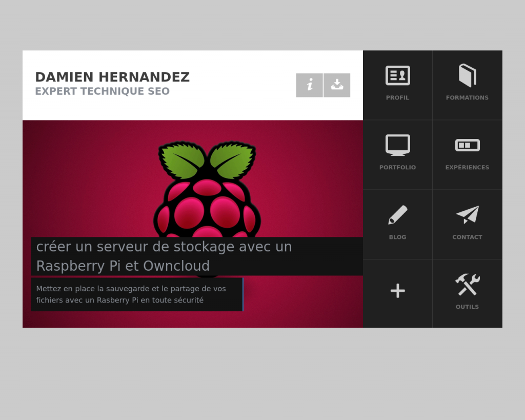Select the CONTACT text label
The height and width of the screenshot is (420, 525).
[467, 237]
